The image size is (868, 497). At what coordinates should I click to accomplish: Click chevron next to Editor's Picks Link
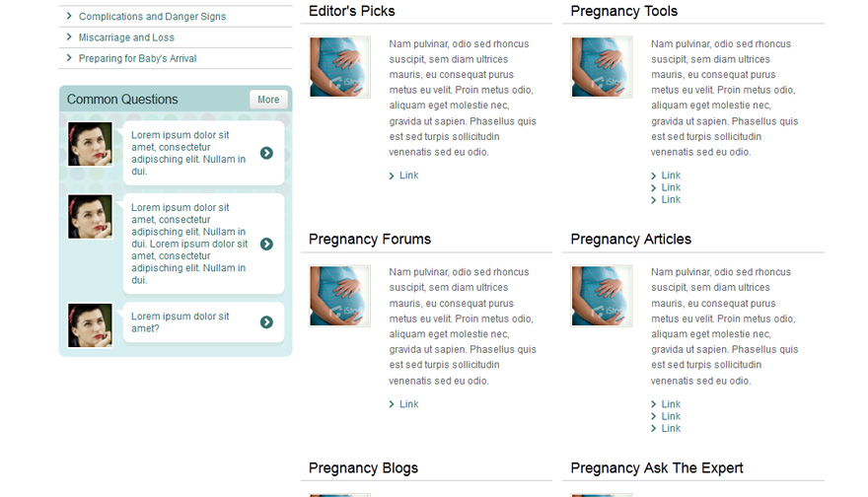click(x=392, y=176)
